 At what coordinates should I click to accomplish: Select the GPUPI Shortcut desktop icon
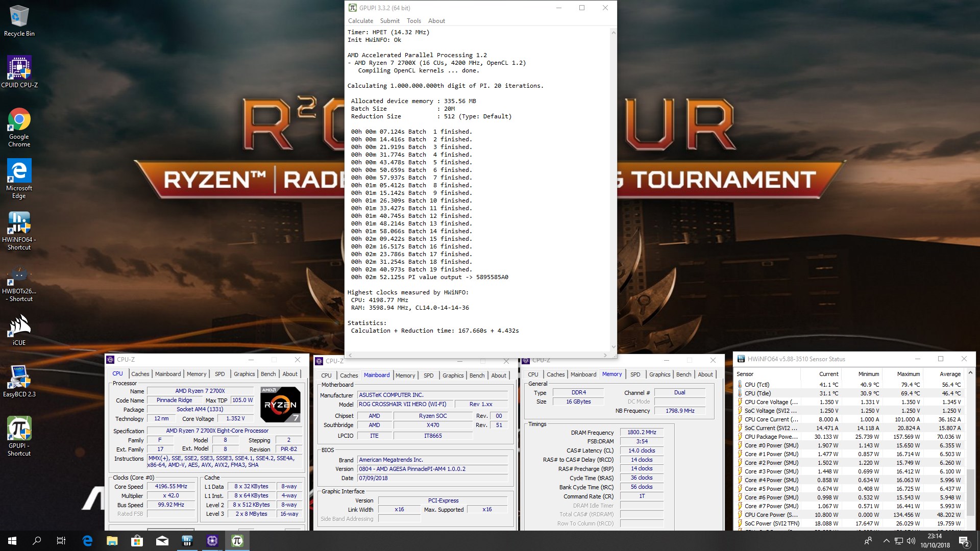coord(19,436)
